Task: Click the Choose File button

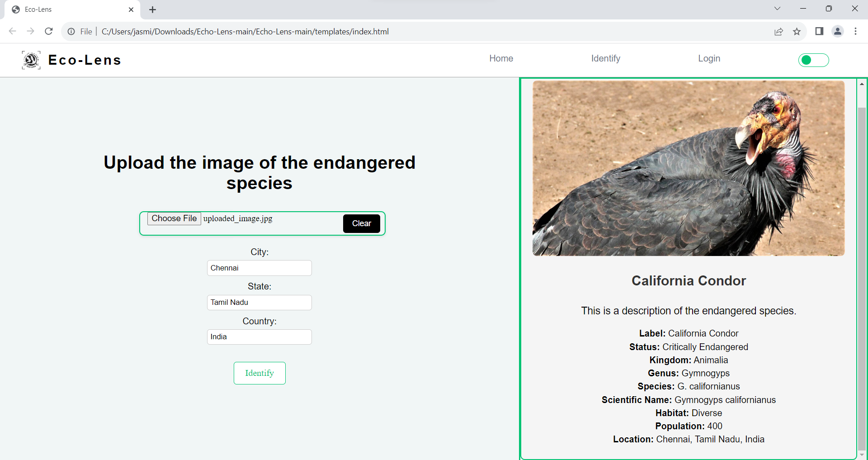Action: [x=174, y=218]
